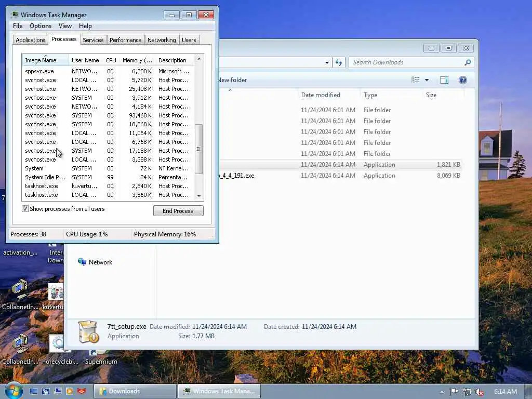Select taskhost.exe row owned by kuvertu...

[109, 186]
